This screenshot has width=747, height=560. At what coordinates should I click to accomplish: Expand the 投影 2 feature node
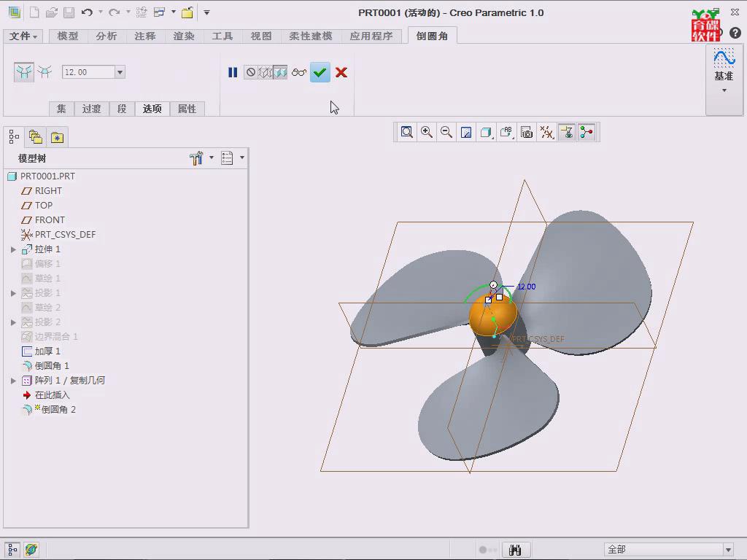[13, 322]
